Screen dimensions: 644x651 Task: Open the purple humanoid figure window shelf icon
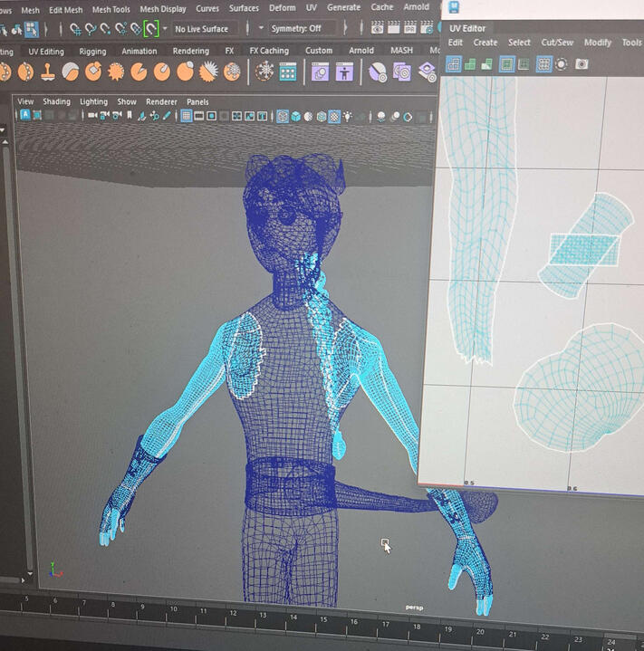click(x=344, y=72)
